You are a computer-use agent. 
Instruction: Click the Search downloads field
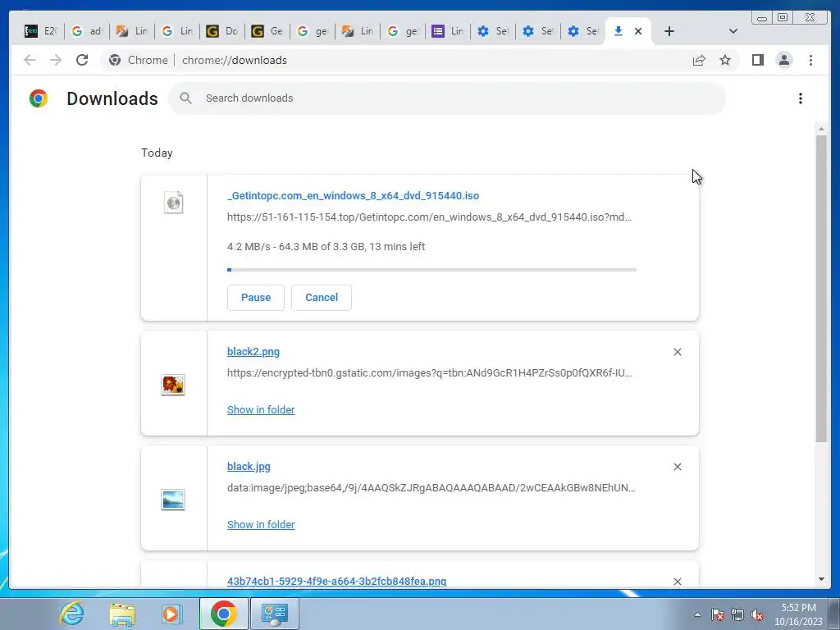point(446,98)
